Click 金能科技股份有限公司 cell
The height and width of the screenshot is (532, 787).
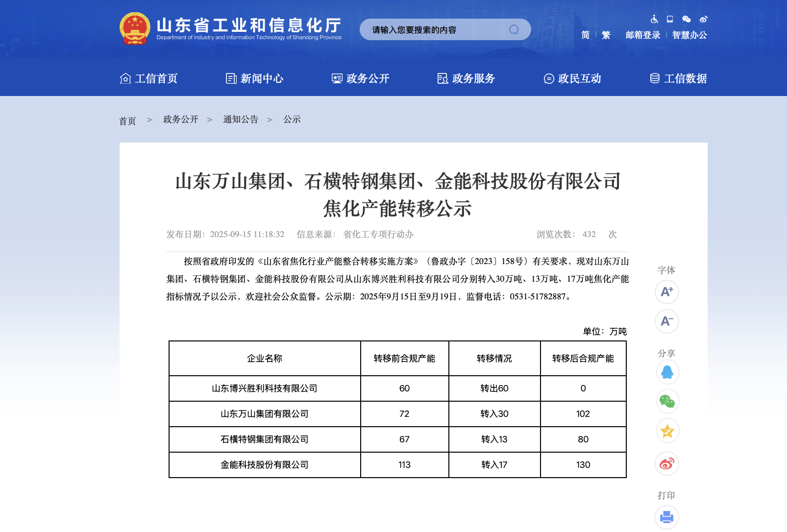pos(265,465)
